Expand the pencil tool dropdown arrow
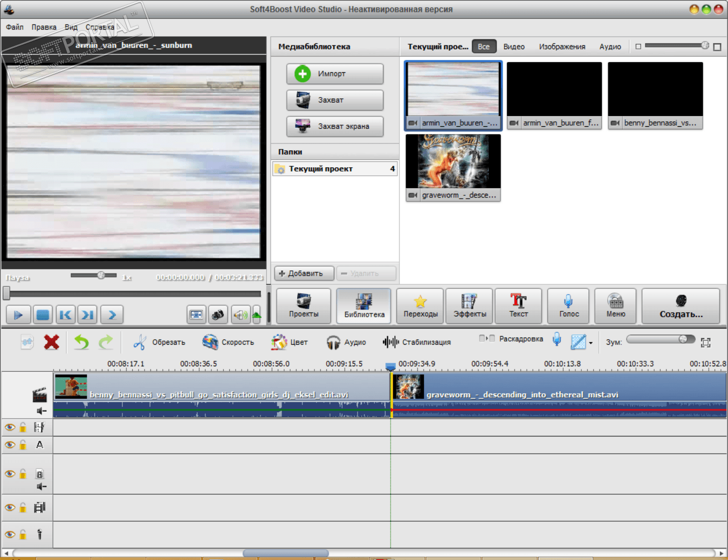The width and height of the screenshot is (728, 560). coord(591,343)
